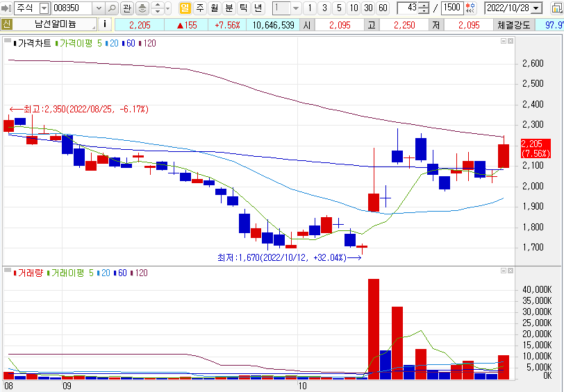The image size is (564, 392).
Task: Click the high price value 2,250
Action: [404, 25]
